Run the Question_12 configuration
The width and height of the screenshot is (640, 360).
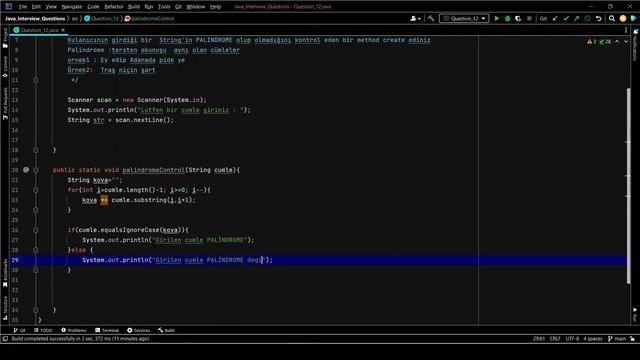496,18
